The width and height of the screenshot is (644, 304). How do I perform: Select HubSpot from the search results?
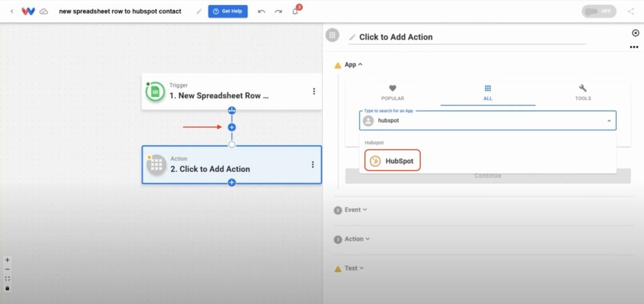coord(392,160)
